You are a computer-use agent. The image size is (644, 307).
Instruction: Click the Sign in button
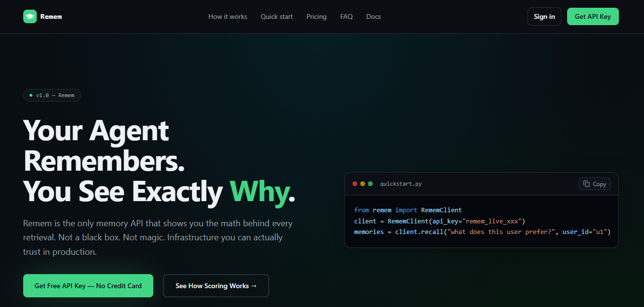point(544,16)
